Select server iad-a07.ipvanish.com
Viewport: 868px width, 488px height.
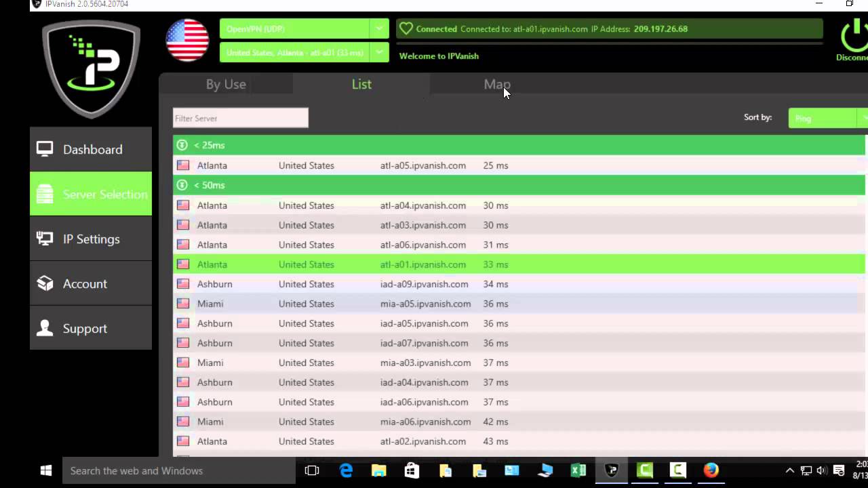pyautogui.click(x=519, y=343)
